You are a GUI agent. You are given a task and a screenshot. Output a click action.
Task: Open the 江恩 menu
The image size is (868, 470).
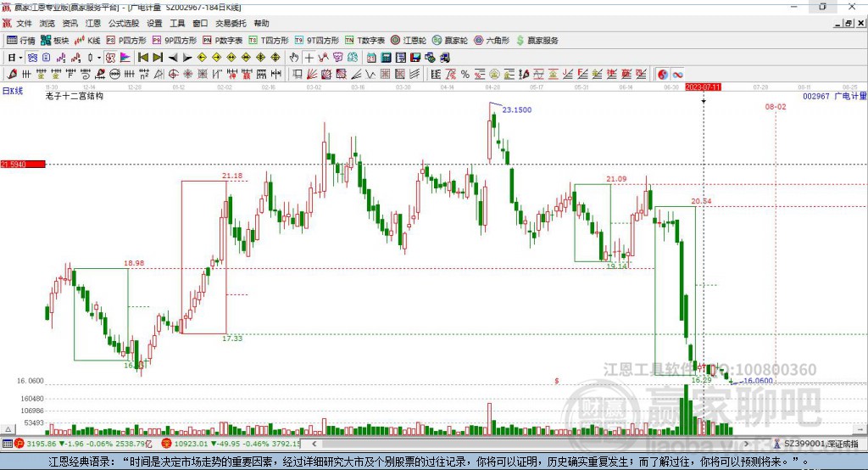(93, 23)
